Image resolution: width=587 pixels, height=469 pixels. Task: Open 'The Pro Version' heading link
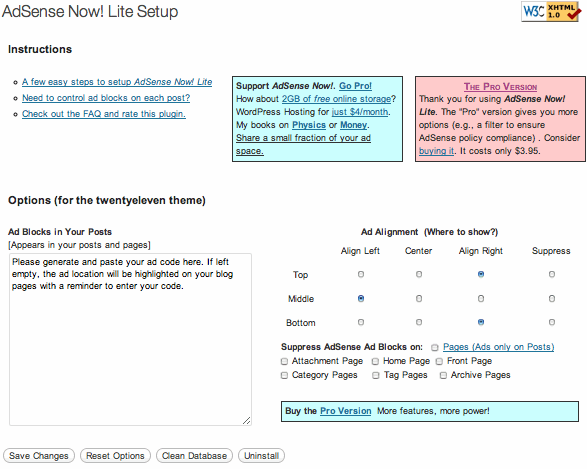[x=501, y=86]
